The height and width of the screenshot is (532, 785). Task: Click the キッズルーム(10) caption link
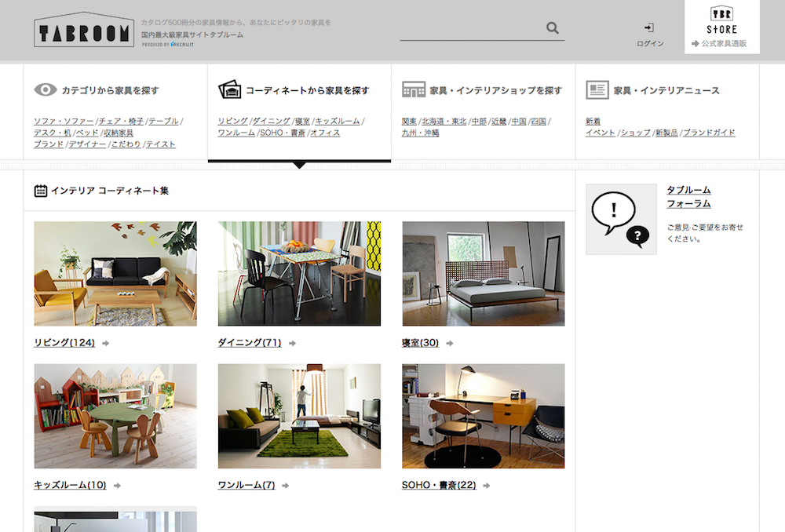pyautogui.click(x=70, y=485)
